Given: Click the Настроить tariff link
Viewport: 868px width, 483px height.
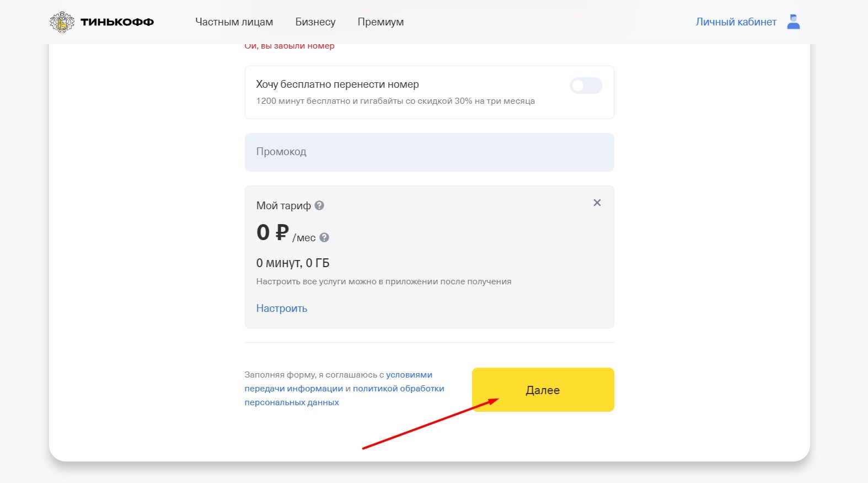Looking at the screenshot, I should tap(281, 308).
